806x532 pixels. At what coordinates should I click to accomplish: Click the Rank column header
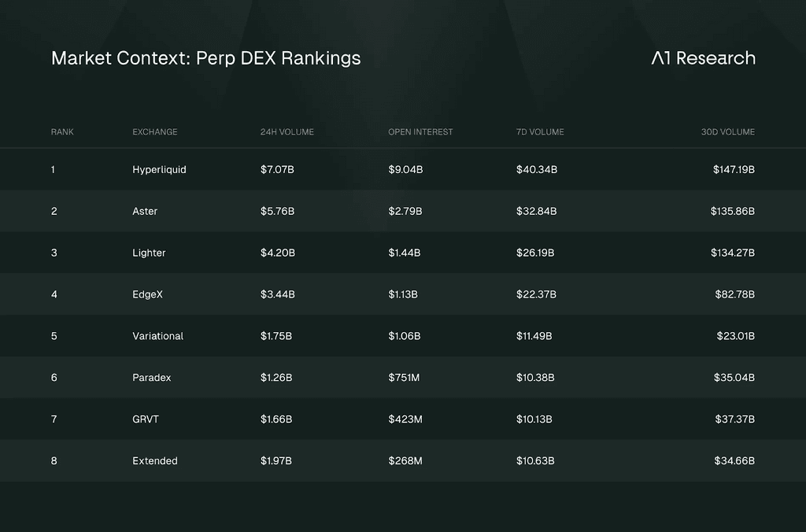[x=62, y=132]
